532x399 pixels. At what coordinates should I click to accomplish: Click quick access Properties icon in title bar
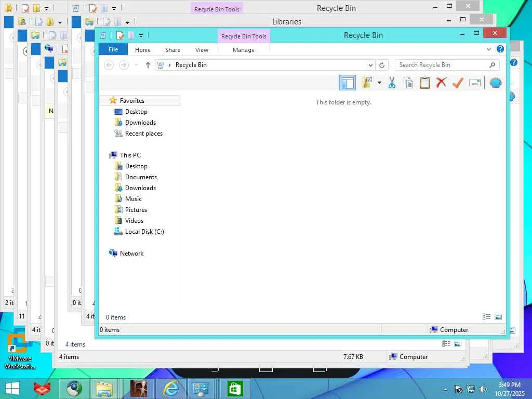[x=119, y=35]
